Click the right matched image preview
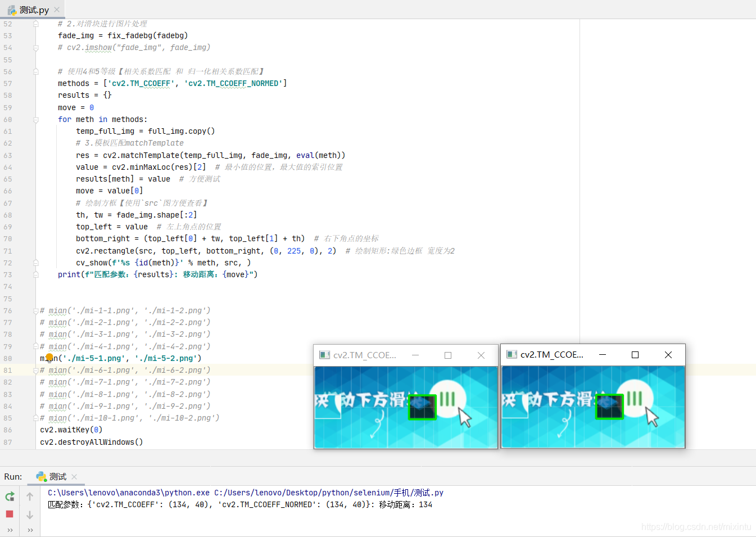 593,407
